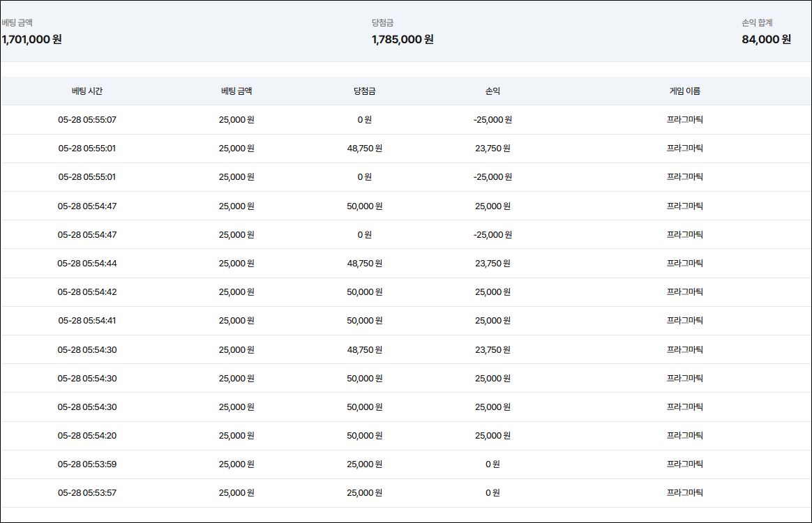Click 48,750 원 winnings in the 05:54:30 row
Image resolution: width=812 pixels, height=523 pixels.
pyautogui.click(x=365, y=349)
